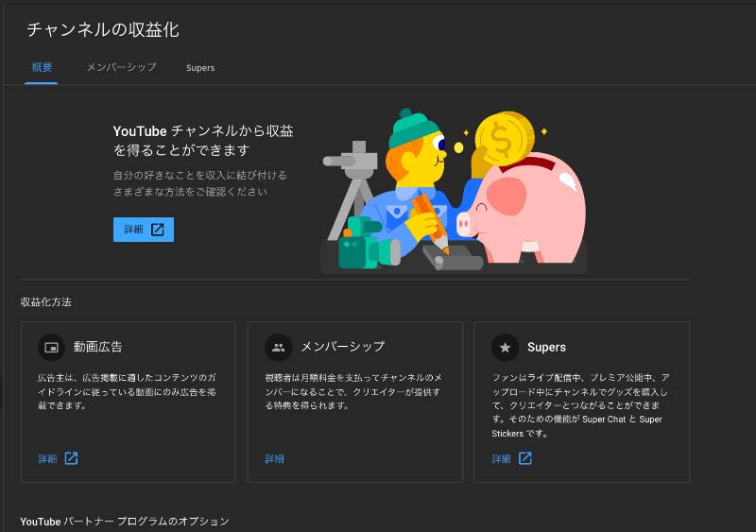Click the メンバーシップ card title
Screen dimensions: 756x532
[x=343, y=347]
